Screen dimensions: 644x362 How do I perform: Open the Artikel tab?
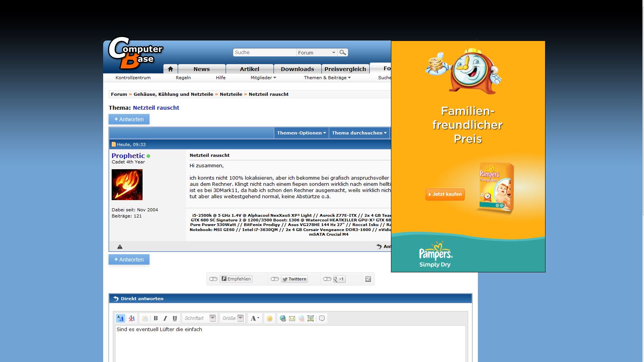coord(250,69)
